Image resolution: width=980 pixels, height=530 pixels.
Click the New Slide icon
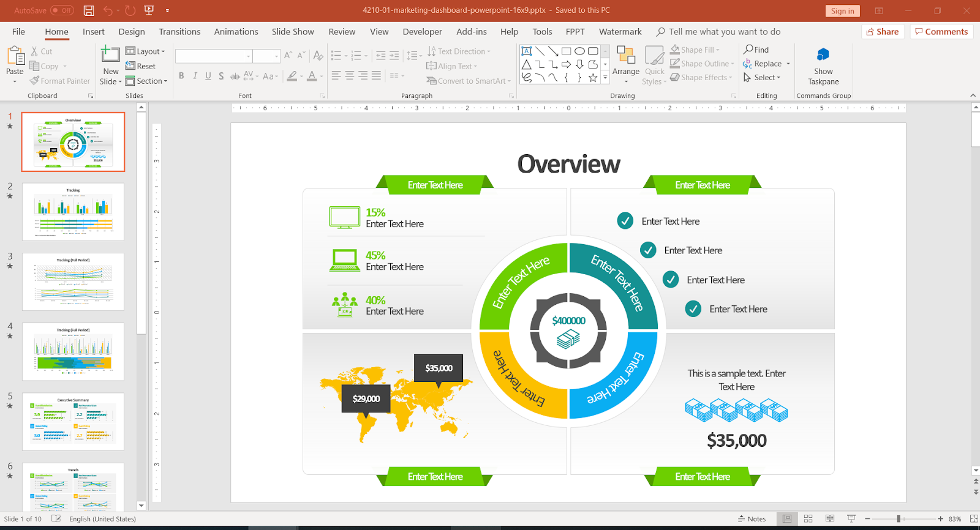point(110,54)
